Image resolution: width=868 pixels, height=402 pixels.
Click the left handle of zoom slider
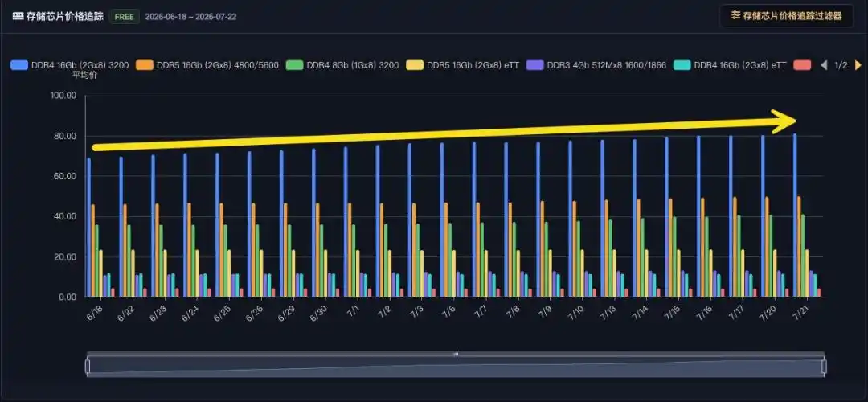(x=88, y=366)
